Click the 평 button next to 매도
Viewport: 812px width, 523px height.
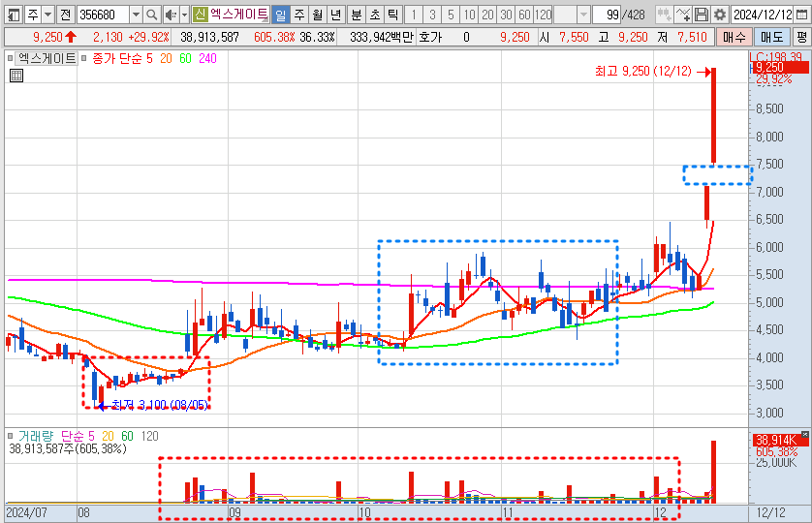(801, 37)
